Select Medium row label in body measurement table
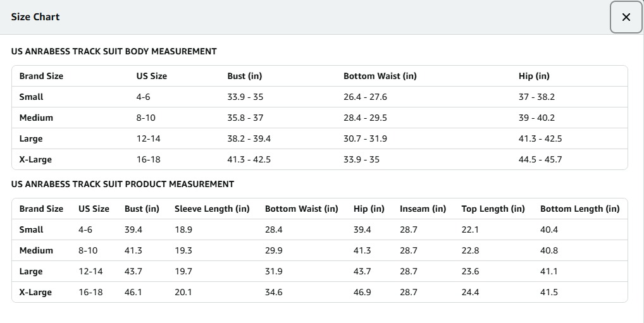 click(x=36, y=118)
